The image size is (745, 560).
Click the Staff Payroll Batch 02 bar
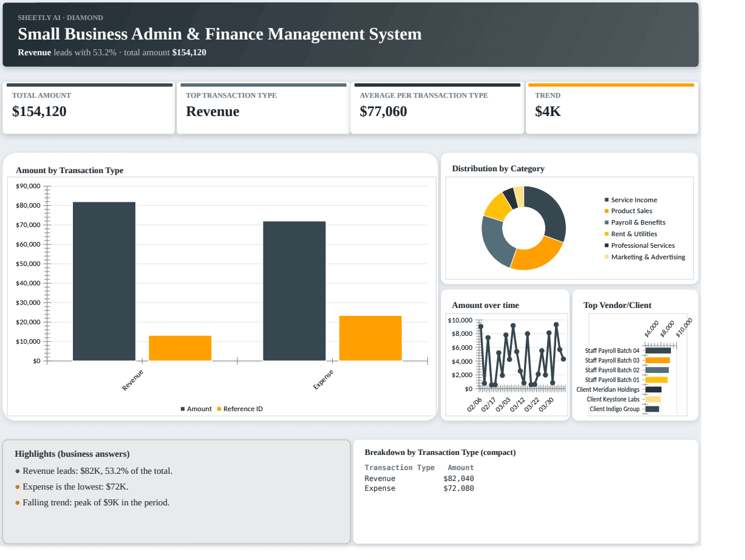coord(657,370)
